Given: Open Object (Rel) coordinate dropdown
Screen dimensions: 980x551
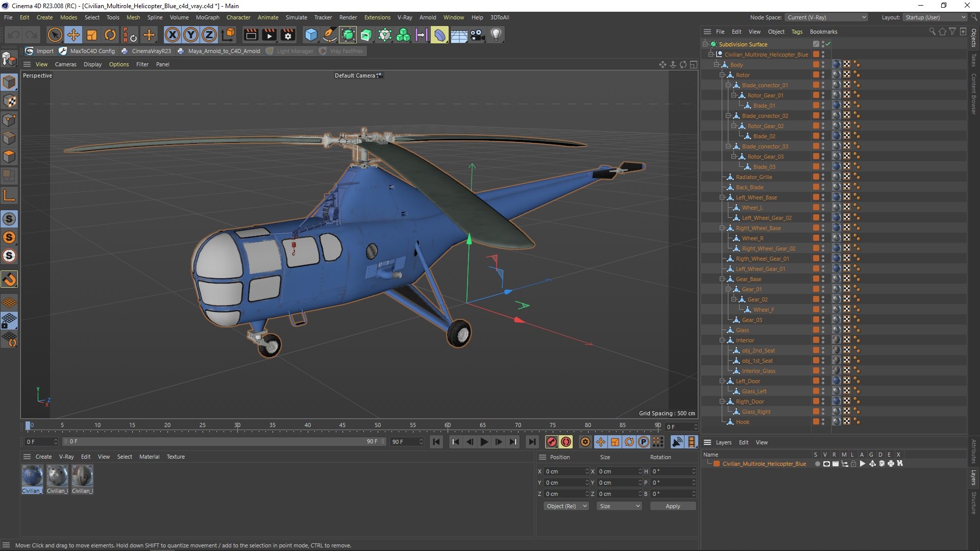Looking at the screenshot, I should [566, 506].
